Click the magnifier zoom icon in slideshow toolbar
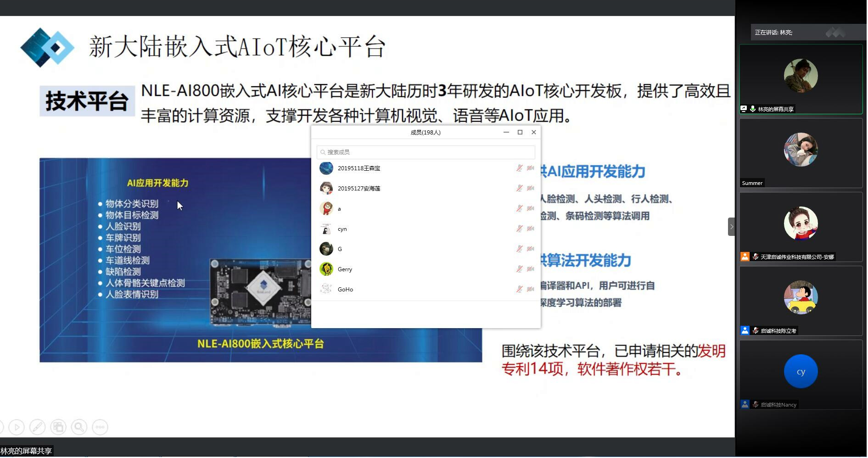Image resolution: width=868 pixels, height=458 pixels. [79, 427]
